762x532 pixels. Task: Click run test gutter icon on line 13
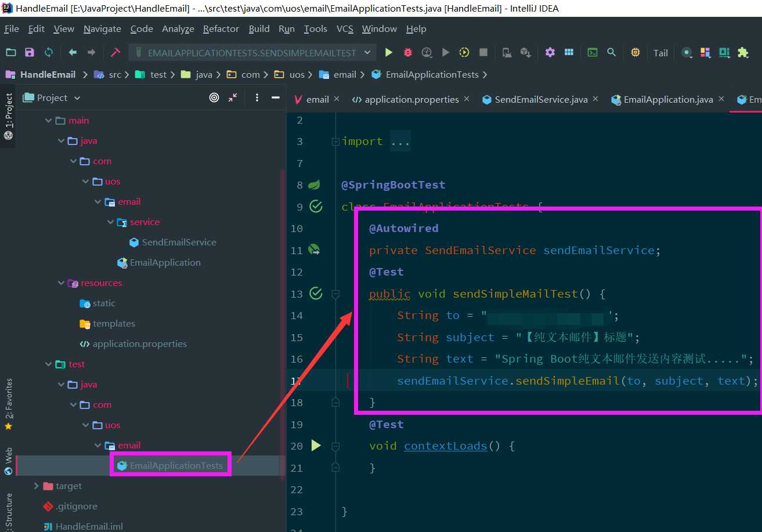[316, 293]
